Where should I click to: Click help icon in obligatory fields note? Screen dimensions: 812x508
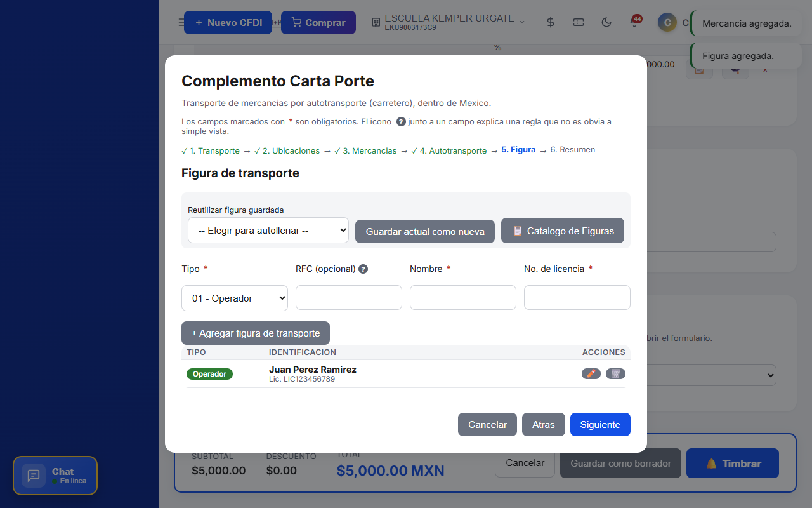point(401,122)
